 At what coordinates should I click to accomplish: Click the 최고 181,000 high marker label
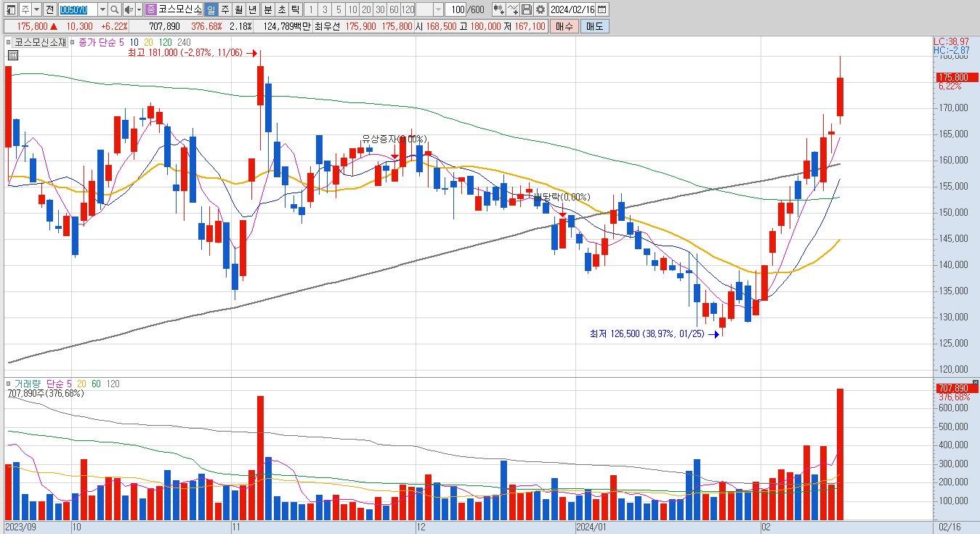pos(185,53)
